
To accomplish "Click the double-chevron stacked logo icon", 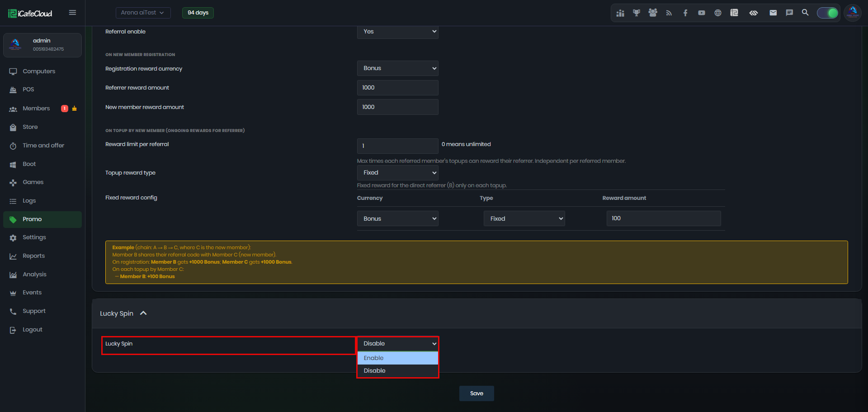I will click(754, 13).
